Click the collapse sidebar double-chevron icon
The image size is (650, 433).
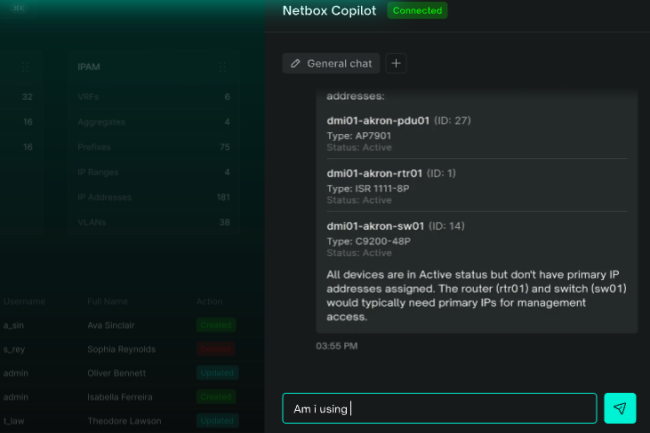tap(20, 8)
